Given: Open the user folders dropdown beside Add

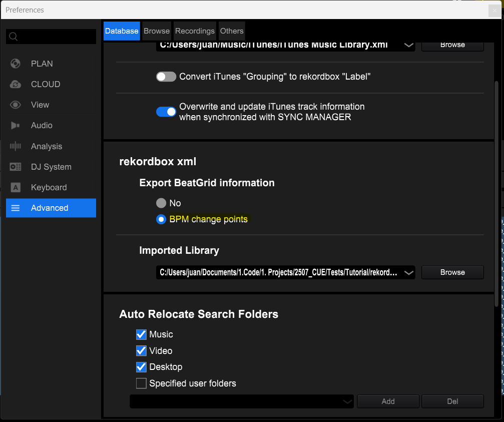Looking at the screenshot, I should point(347,401).
